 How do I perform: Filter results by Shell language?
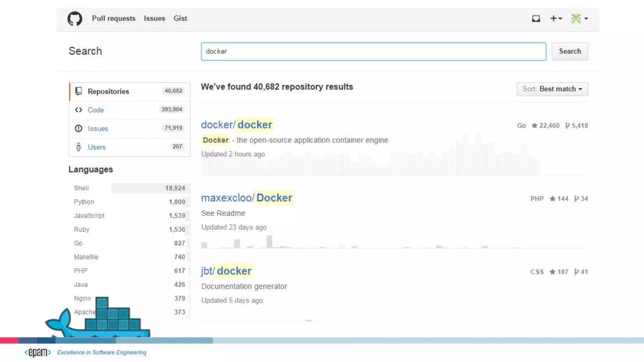(81, 188)
